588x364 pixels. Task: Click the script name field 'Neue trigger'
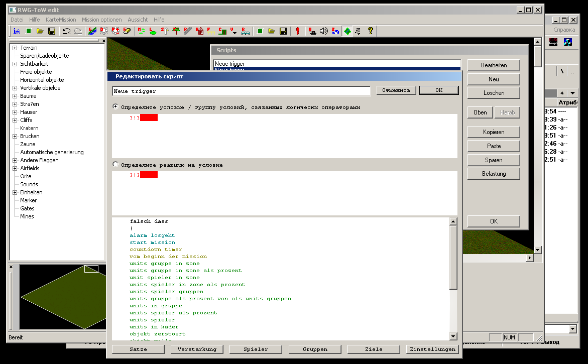click(241, 91)
